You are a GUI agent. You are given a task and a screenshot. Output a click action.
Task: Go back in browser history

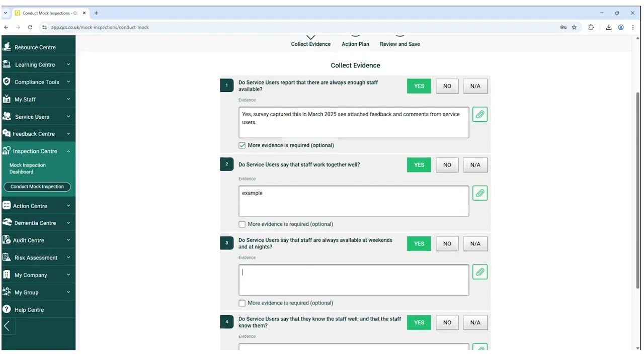6,27
